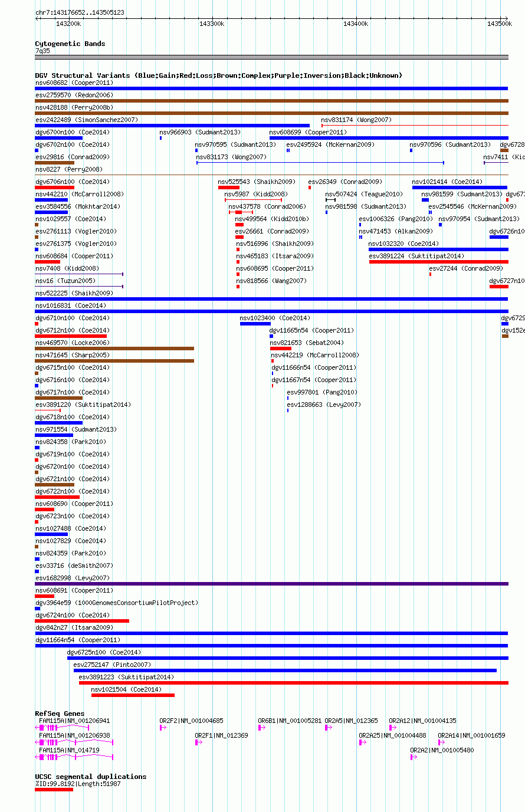This screenshot has width=525, height=812.
Task: Click the DGV Structural Variants track title
Action: pos(219,75)
